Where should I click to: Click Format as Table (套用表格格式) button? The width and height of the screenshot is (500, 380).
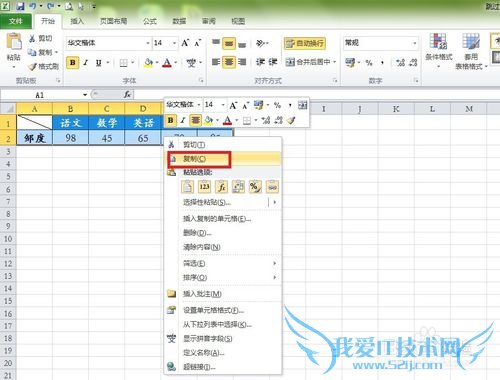(x=471, y=51)
